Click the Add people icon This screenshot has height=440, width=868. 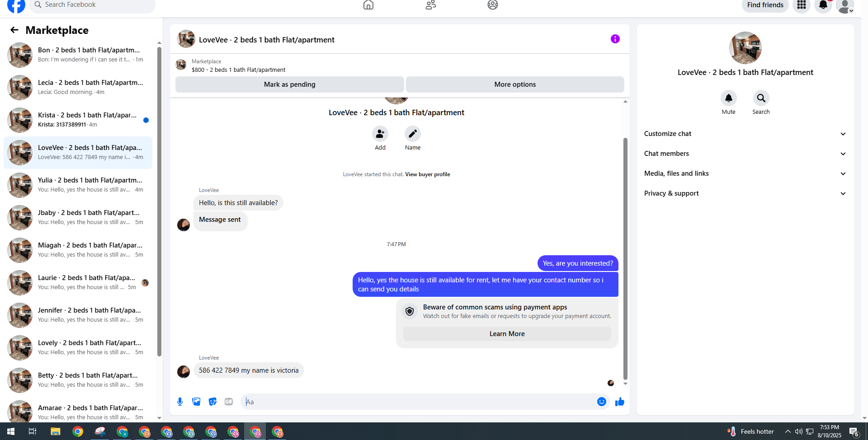(x=380, y=134)
